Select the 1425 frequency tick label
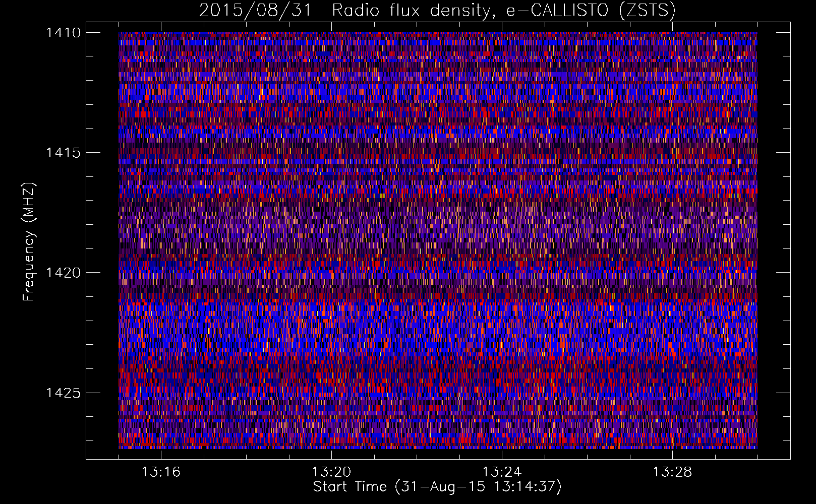The height and width of the screenshot is (504, 816). [x=63, y=393]
